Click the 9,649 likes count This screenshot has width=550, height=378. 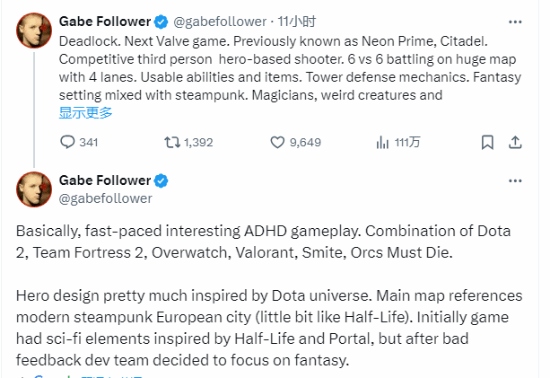click(x=305, y=142)
